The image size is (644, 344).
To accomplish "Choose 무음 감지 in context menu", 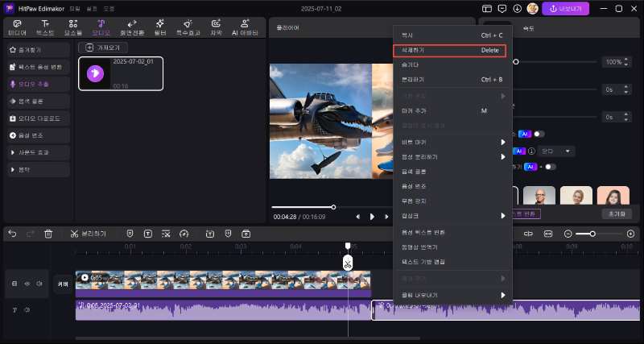I will 452,201.
